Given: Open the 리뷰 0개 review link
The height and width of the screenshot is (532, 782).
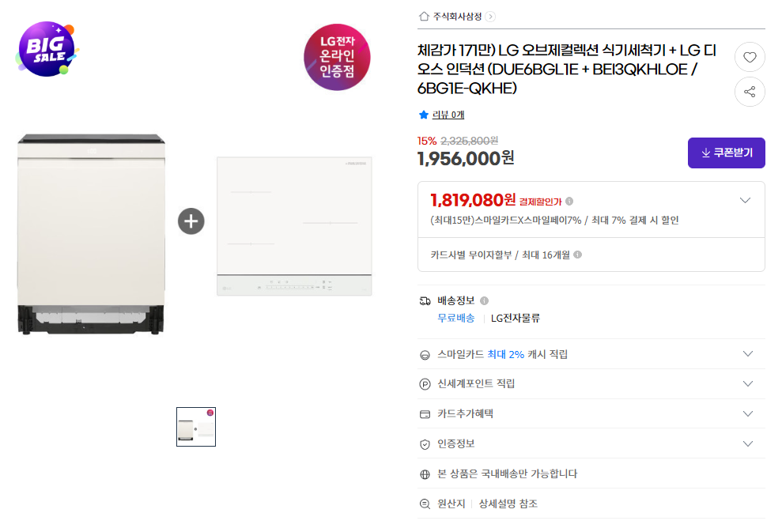Looking at the screenshot, I should tap(448, 115).
